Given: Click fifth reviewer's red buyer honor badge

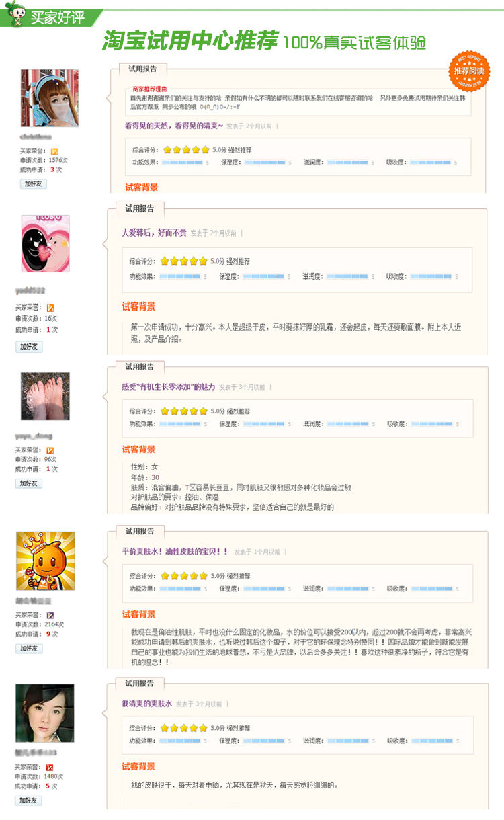Looking at the screenshot, I should pos(50,768).
